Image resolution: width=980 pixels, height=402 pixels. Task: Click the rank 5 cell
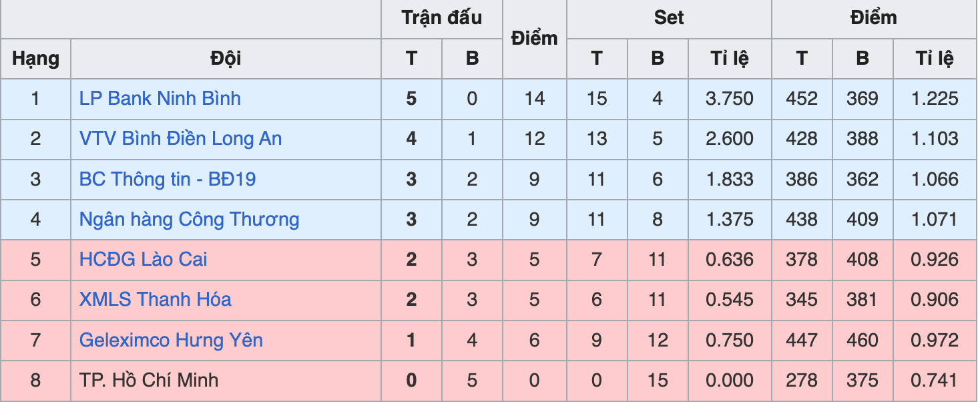coord(35,260)
